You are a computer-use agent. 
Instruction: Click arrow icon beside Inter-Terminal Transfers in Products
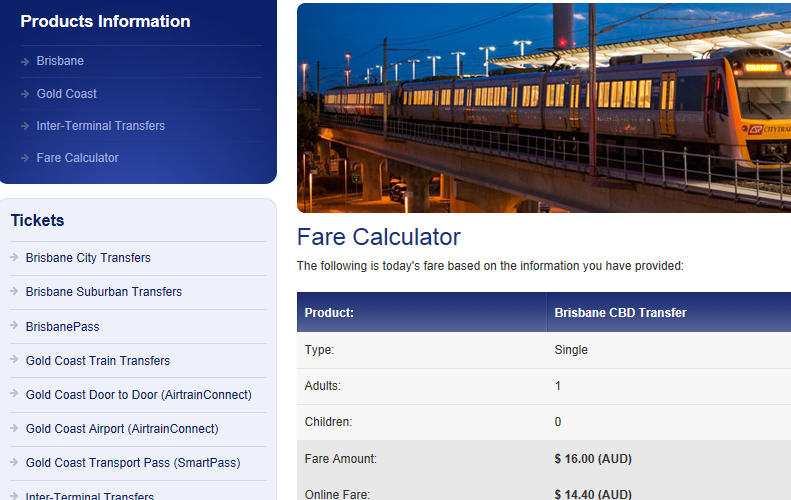pyautogui.click(x=25, y=126)
